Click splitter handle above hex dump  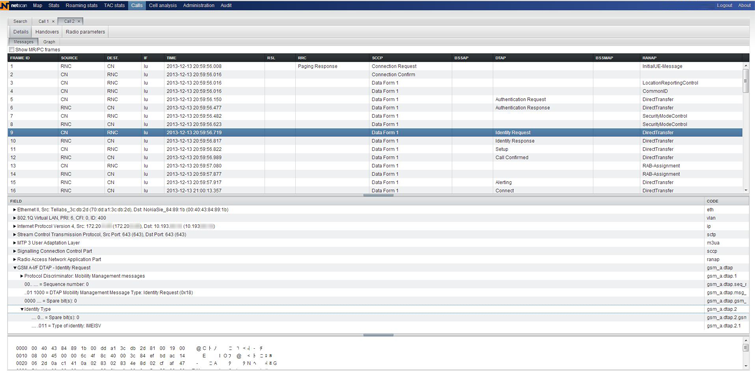(x=378, y=335)
